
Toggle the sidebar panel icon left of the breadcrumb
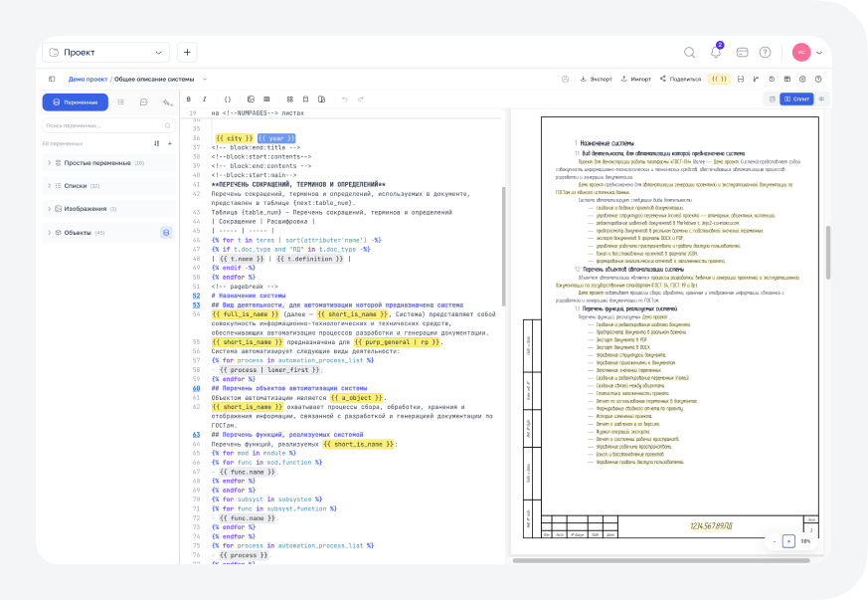pos(52,80)
